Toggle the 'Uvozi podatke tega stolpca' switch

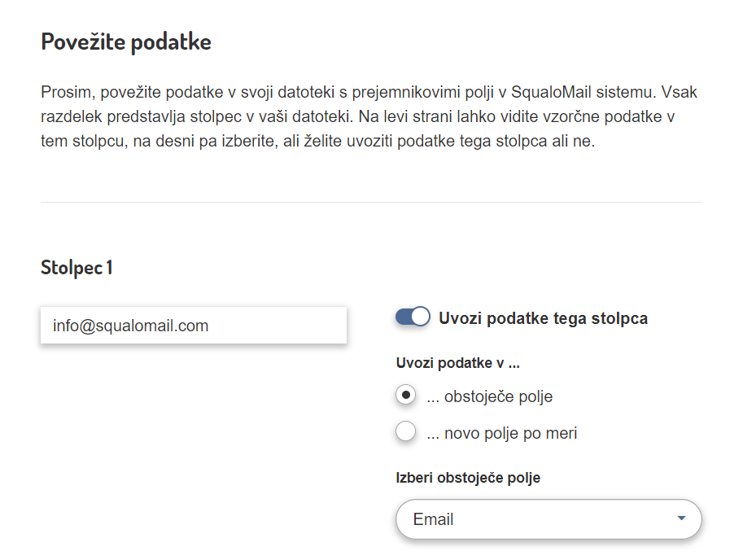[413, 317]
